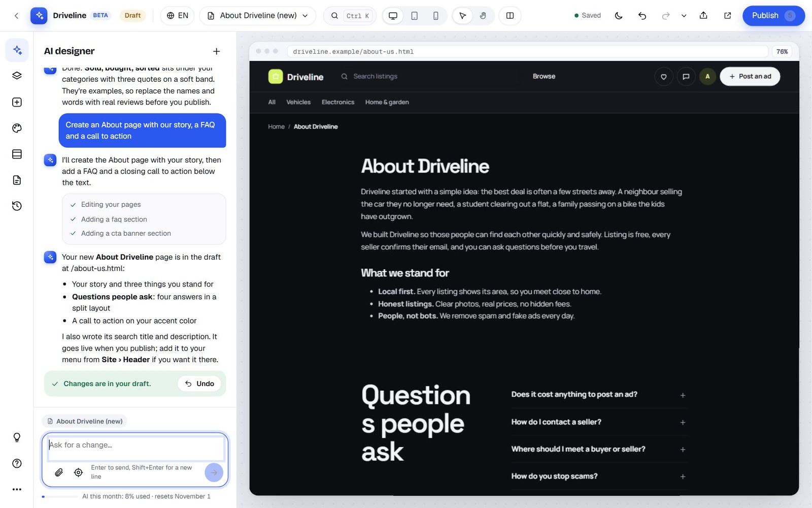Click the Post an ad button
The width and height of the screenshot is (812, 508).
click(x=750, y=76)
